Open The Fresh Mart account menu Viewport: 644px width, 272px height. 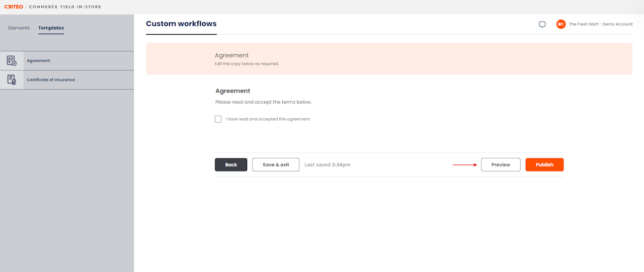(x=601, y=24)
